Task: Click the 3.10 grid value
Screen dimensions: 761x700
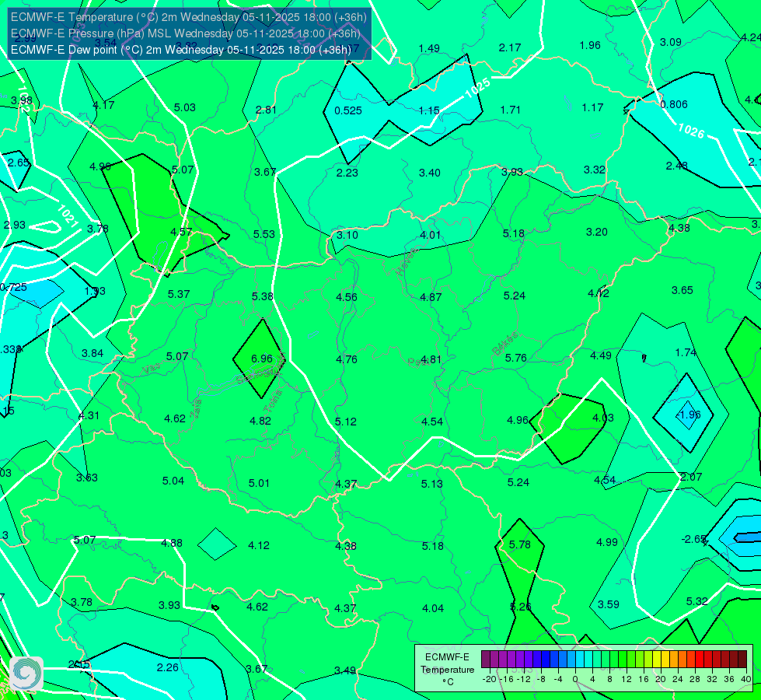Action: click(347, 235)
